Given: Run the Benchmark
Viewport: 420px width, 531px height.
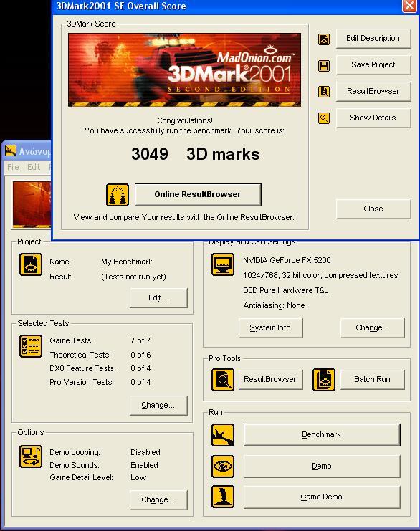Looking at the screenshot, I should click(322, 434).
